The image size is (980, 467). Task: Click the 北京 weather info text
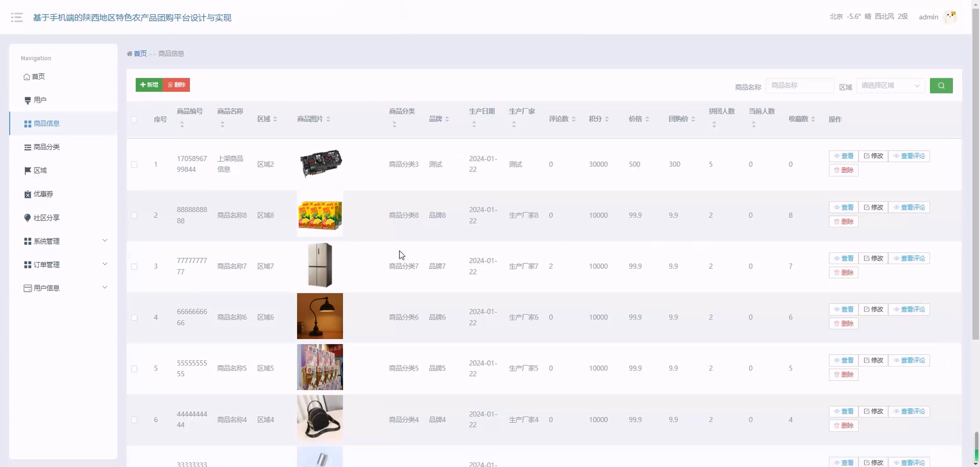(x=869, y=17)
